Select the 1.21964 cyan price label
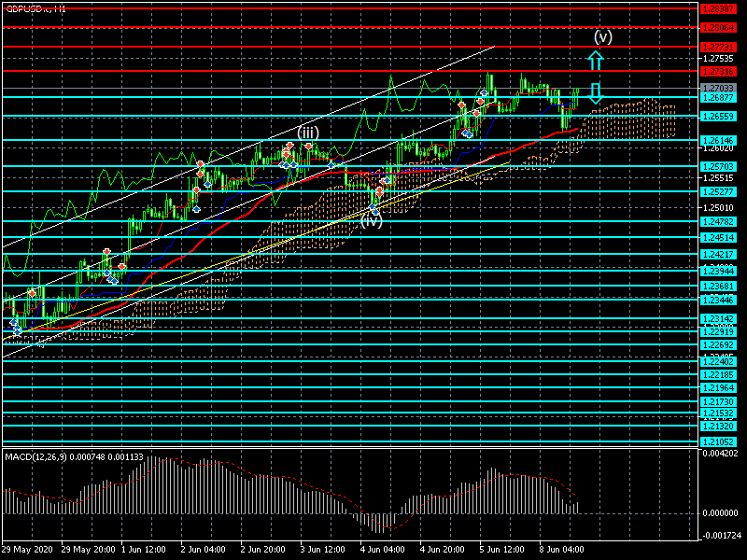 point(718,388)
